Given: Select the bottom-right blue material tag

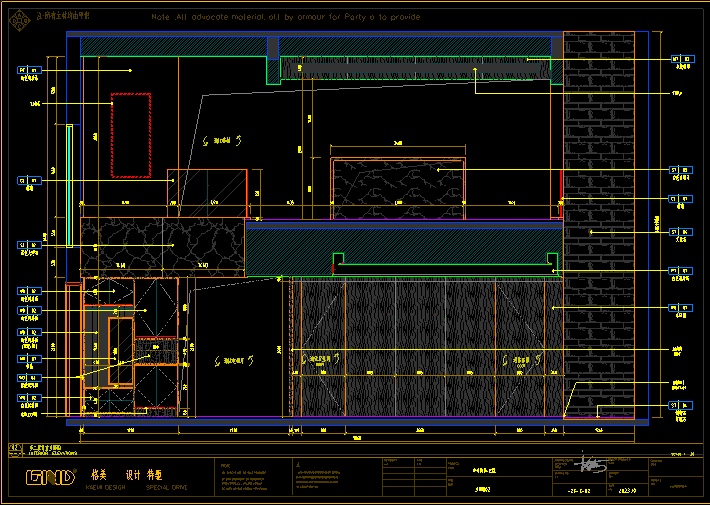Looking at the screenshot, I should (x=681, y=405).
